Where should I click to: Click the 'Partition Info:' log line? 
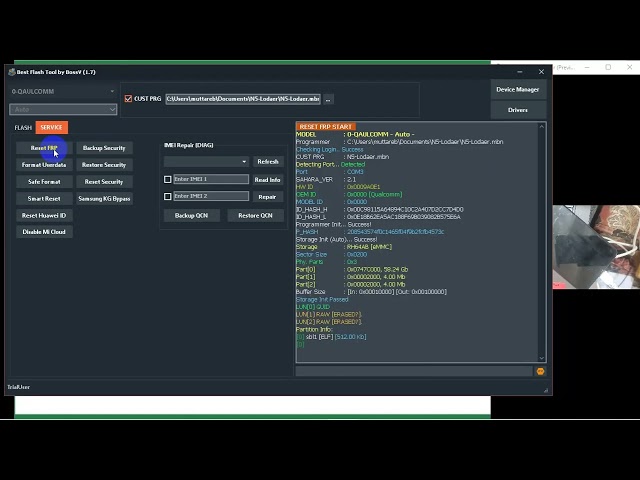(x=314, y=329)
